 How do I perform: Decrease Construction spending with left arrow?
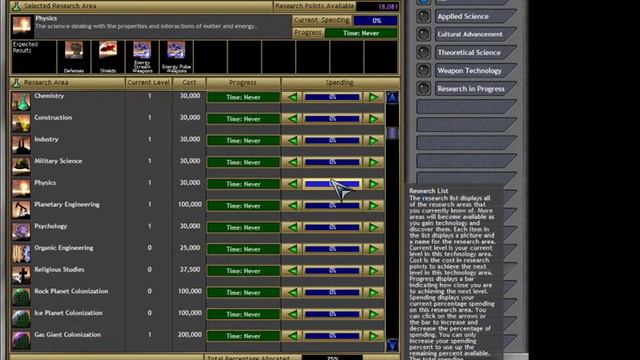(x=292, y=119)
